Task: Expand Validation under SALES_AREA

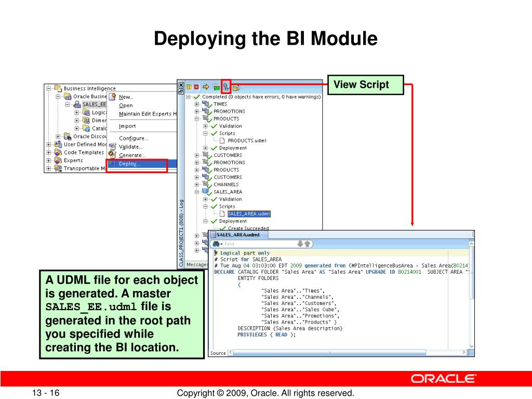Action: click(x=205, y=199)
